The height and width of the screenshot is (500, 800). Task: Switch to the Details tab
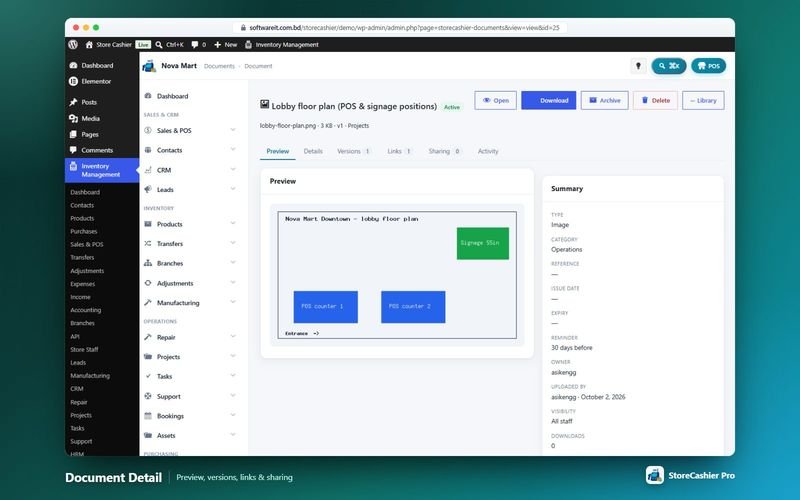pos(313,151)
